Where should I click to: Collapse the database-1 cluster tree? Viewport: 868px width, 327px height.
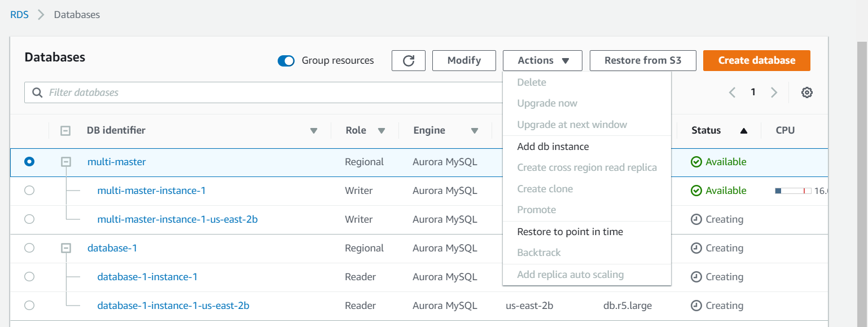pyautogui.click(x=66, y=248)
